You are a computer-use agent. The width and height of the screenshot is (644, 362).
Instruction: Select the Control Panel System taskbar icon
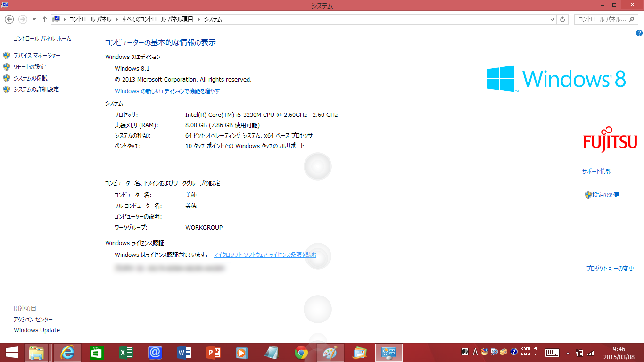coord(389,353)
